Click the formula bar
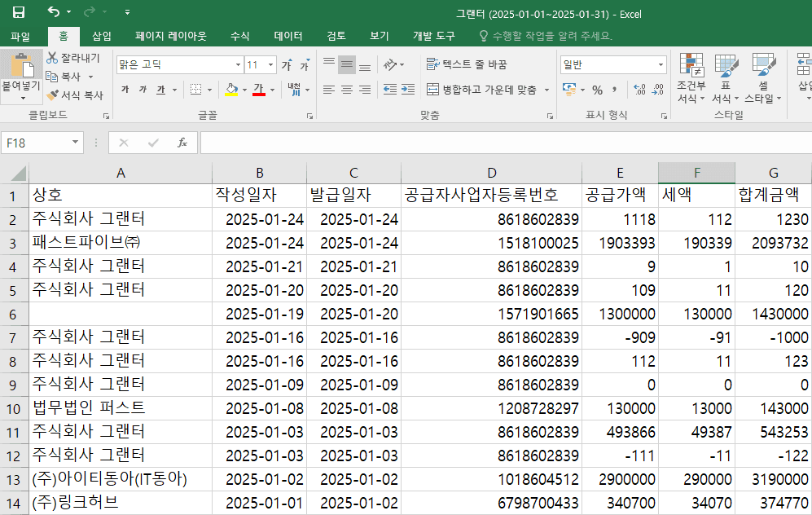Image resolution: width=812 pixels, height=515 pixels. coord(506,143)
